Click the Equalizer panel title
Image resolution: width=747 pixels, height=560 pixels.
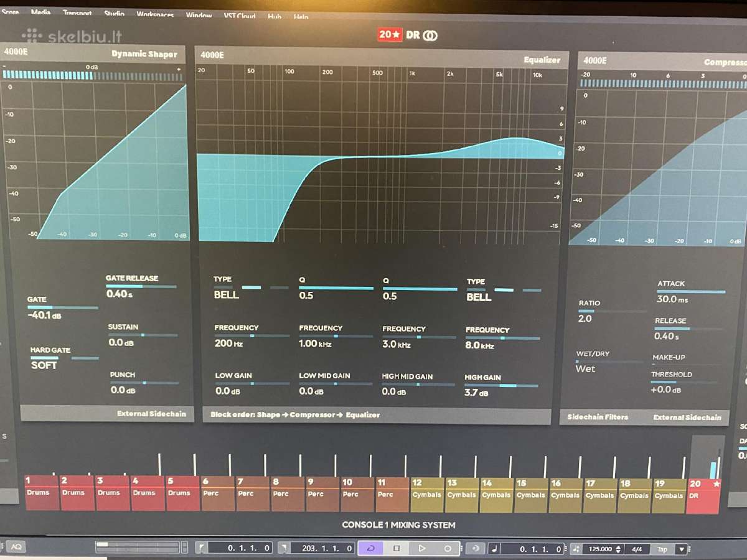pyautogui.click(x=542, y=60)
